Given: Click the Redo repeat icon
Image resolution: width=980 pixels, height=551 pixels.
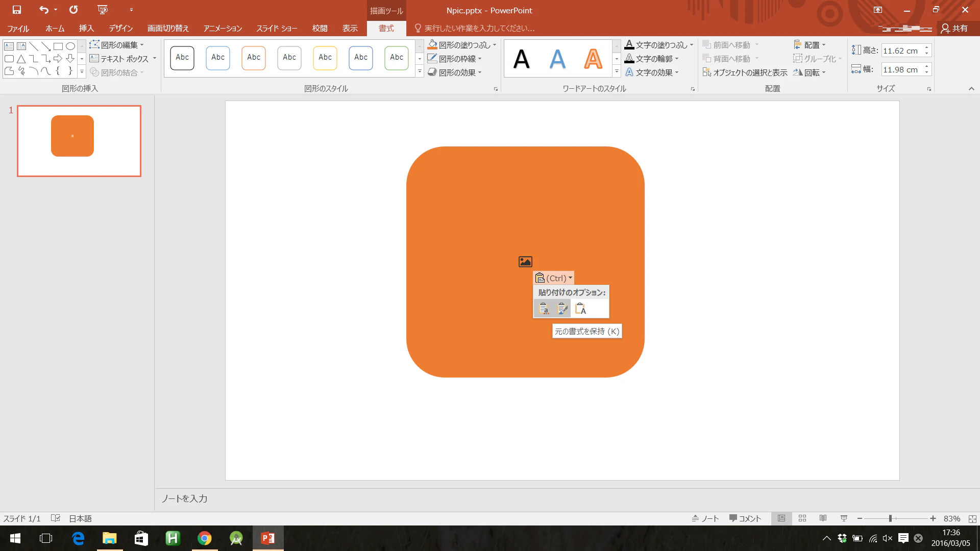Looking at the screenshot, I should [73, 10].
